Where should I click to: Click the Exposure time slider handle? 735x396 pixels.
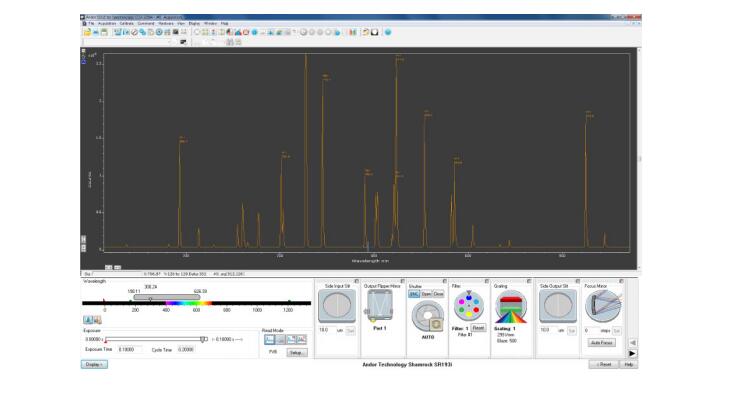tap(203, 339)
